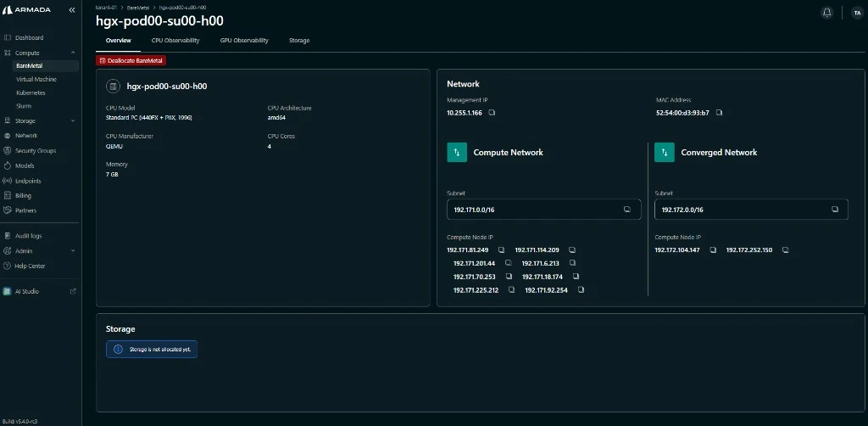
Task: Collapse the Compute menu section
Action: (73, 53)
